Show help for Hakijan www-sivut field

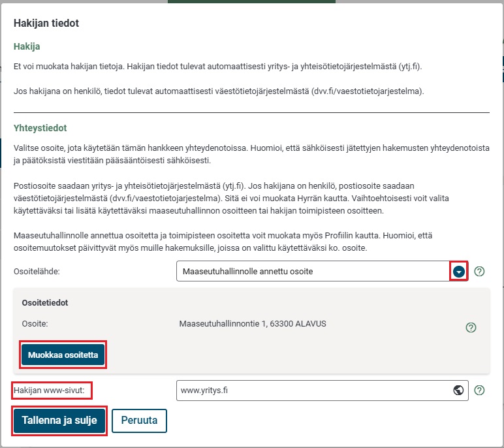[479, 391]
